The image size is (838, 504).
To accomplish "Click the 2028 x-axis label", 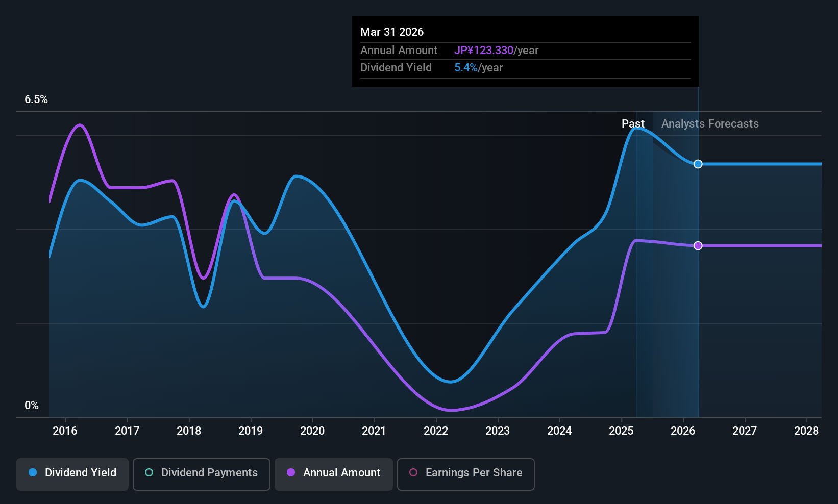I will coord(806,431).
